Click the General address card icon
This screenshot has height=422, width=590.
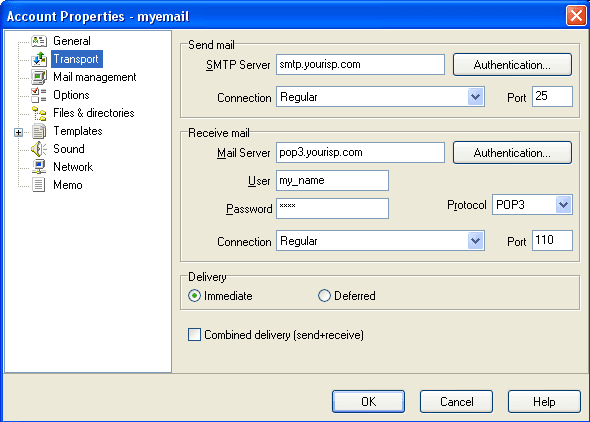39,41
